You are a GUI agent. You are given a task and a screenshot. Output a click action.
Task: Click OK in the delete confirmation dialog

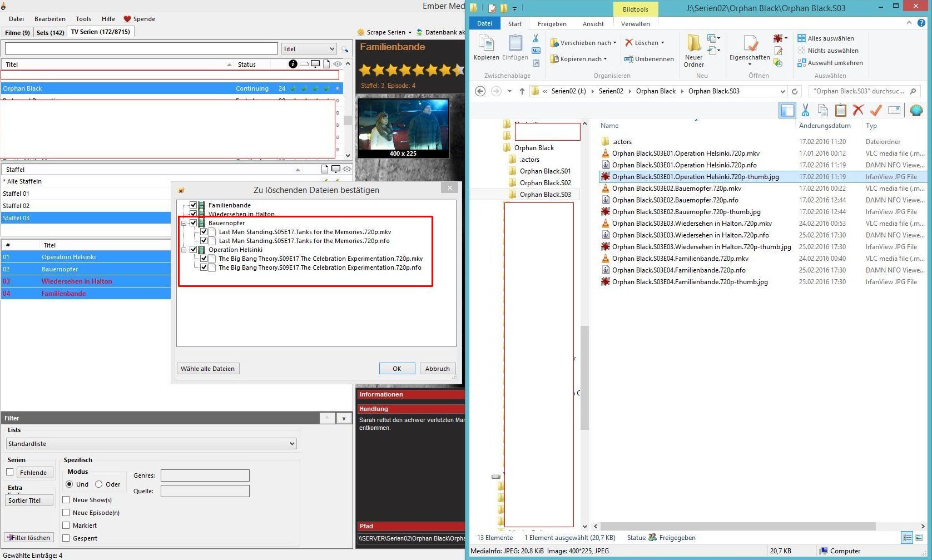point(397,369)
